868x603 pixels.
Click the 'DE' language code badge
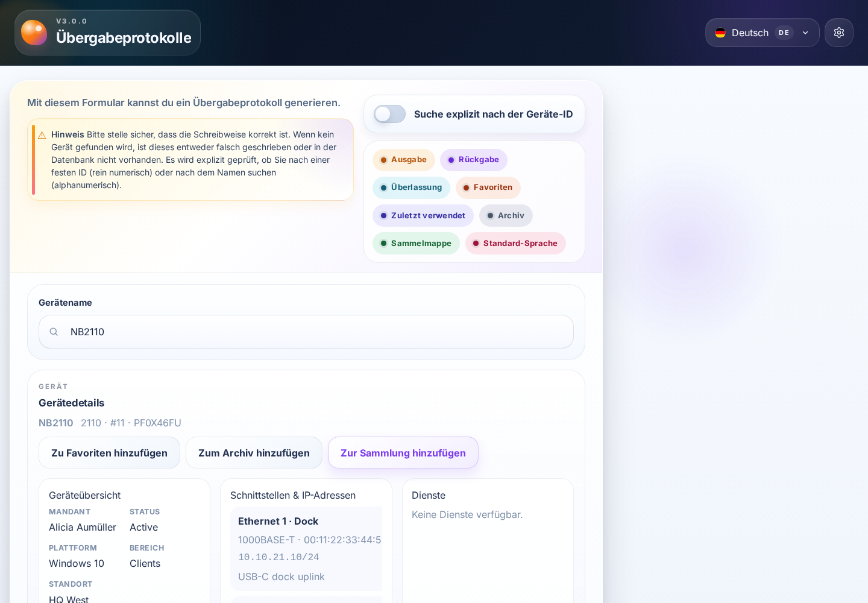coord(784,33)
